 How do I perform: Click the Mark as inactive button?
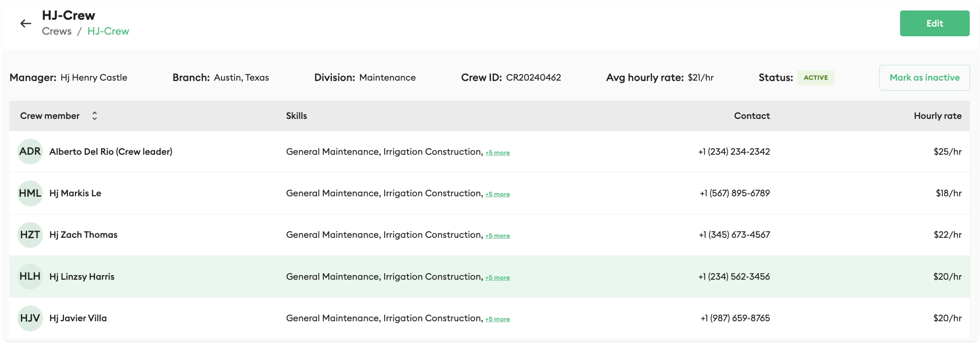(924, 78)
